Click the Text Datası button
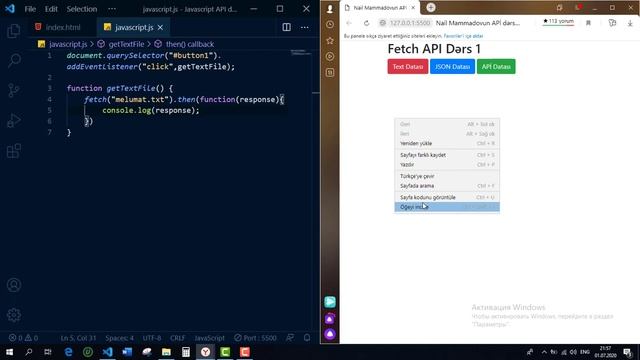The height and width of the screenshot is (360, 640). click(408, 67)
